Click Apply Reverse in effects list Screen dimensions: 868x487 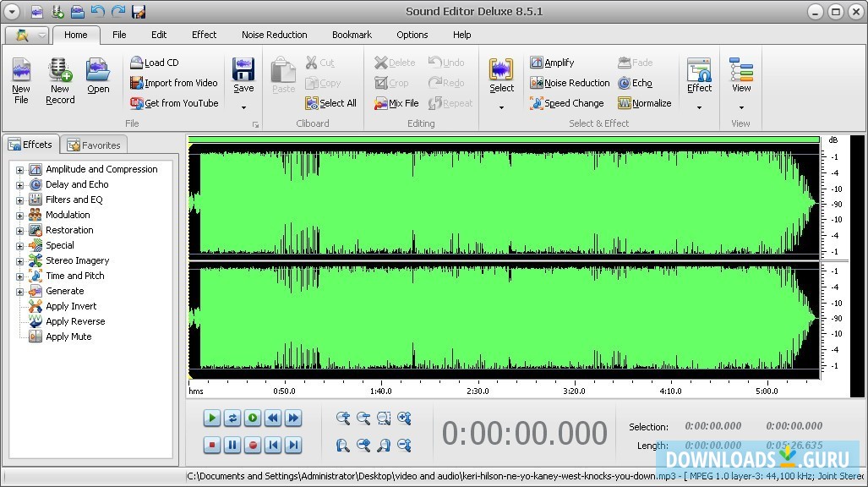click(x=75, y=321)
